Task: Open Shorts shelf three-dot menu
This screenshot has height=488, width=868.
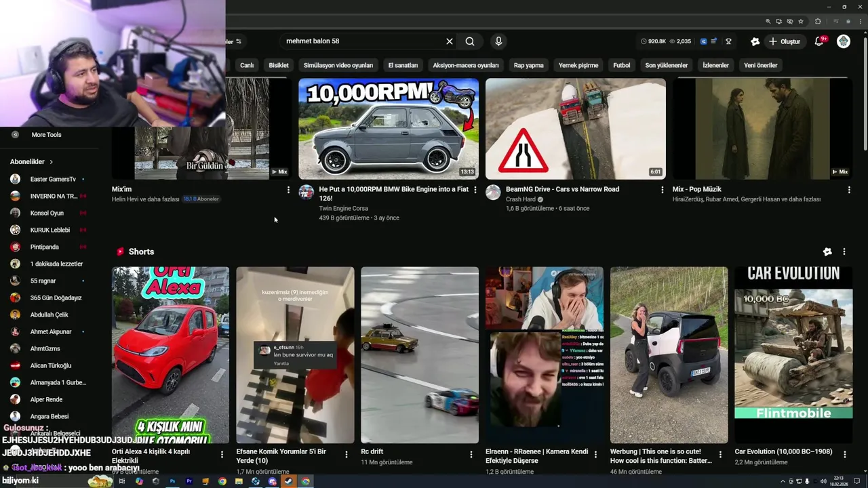Action: coord(844,251)
